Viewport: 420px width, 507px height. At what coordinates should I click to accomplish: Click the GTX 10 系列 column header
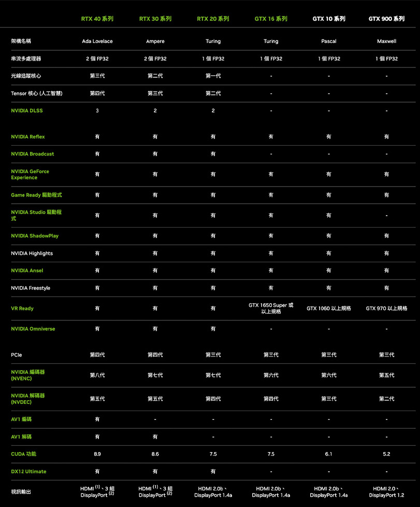328,19
